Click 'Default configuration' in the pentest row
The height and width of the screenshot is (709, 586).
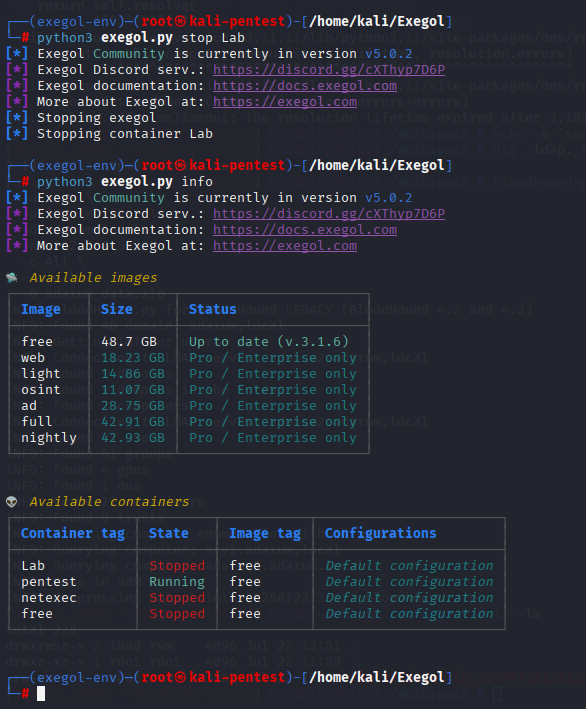pos(409,582)
